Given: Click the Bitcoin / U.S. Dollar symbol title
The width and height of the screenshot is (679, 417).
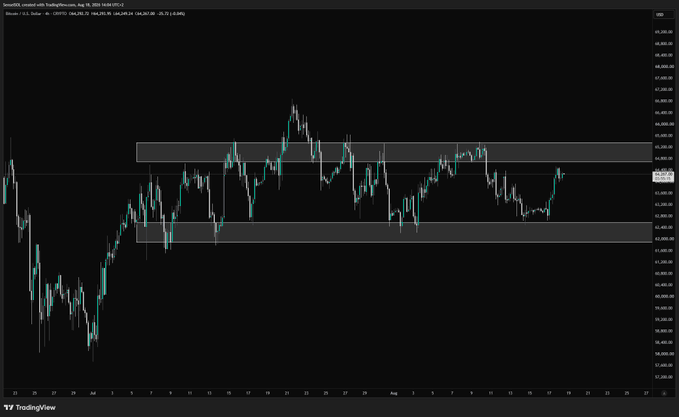Looking at the screenshot, I should pos(22,14).
